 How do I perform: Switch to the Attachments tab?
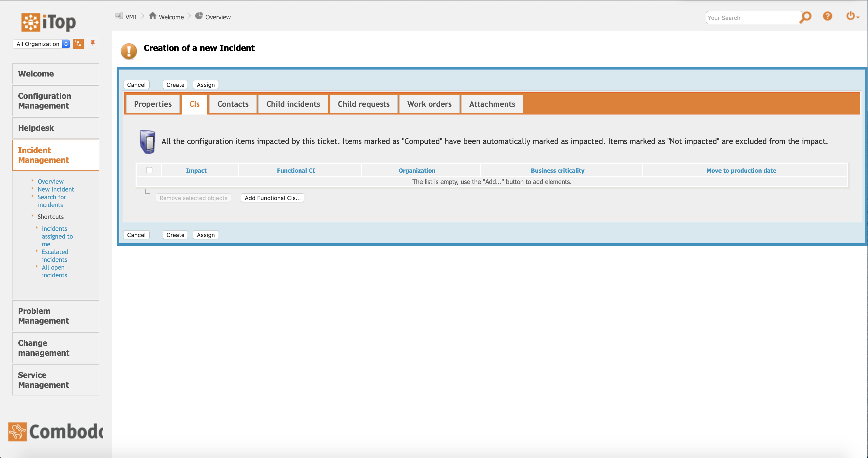pos(492,104)
